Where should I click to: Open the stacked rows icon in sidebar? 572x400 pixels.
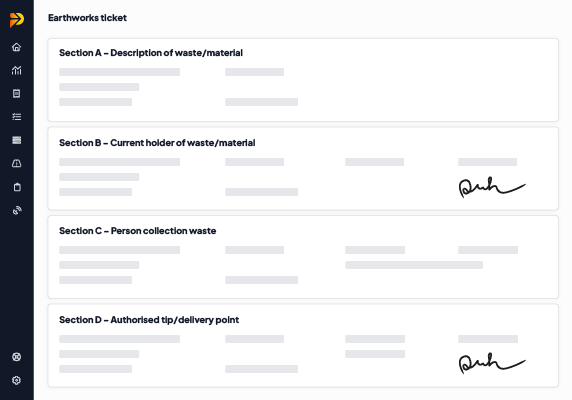pyautogui.click(x=16, y=140)
